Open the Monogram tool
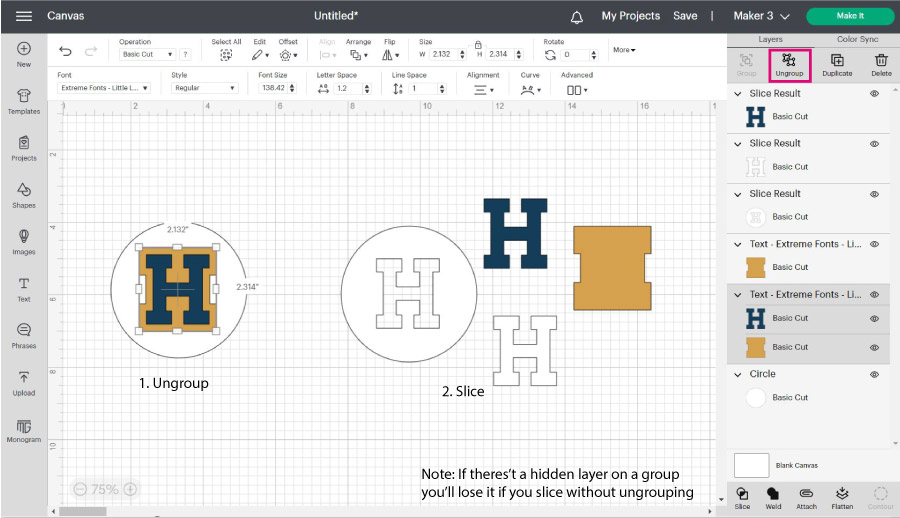The height and width of the screenshot is (518, 900). coord(24,431)
